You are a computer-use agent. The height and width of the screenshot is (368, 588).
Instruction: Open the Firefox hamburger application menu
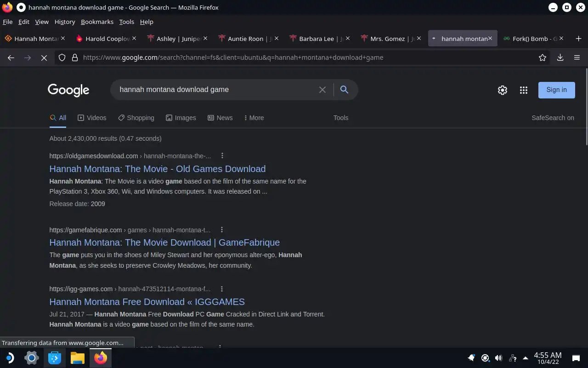pos(577,57)
